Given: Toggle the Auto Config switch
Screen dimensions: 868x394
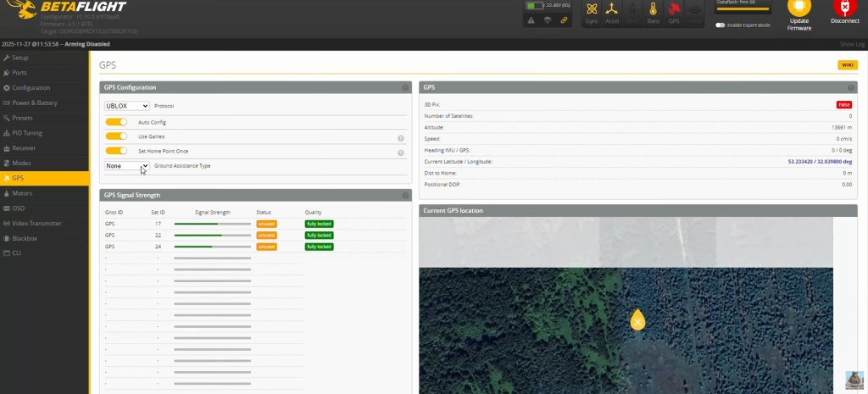Looking at the screenshot, I should (x=116, y=122).
